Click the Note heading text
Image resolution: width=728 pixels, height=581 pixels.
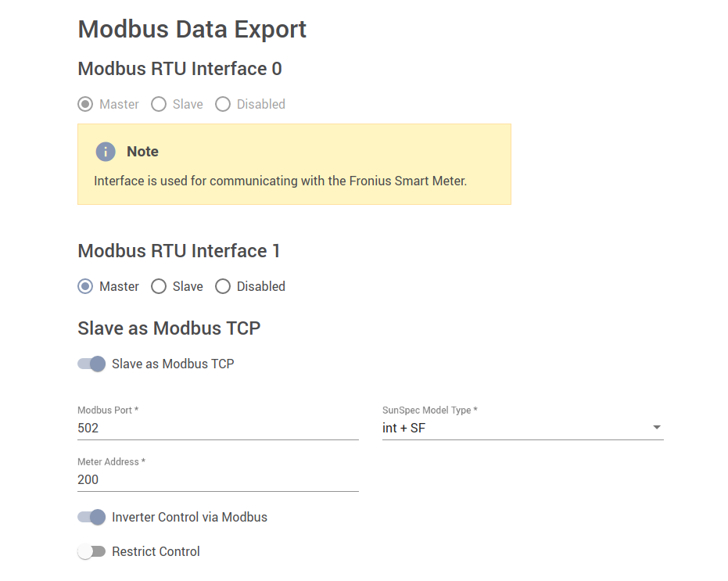(142, 152)
